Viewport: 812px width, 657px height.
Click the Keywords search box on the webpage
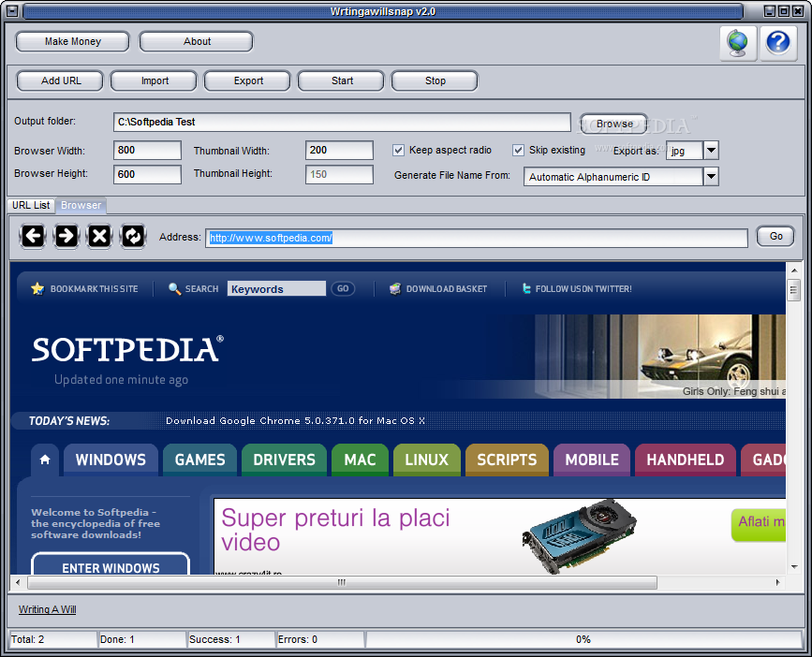tap(276, 288)
